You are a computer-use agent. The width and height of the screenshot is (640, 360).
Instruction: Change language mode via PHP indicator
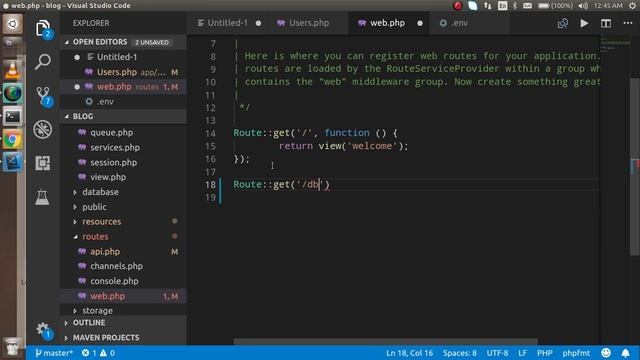pyautogui.click(x=544, y=353)
